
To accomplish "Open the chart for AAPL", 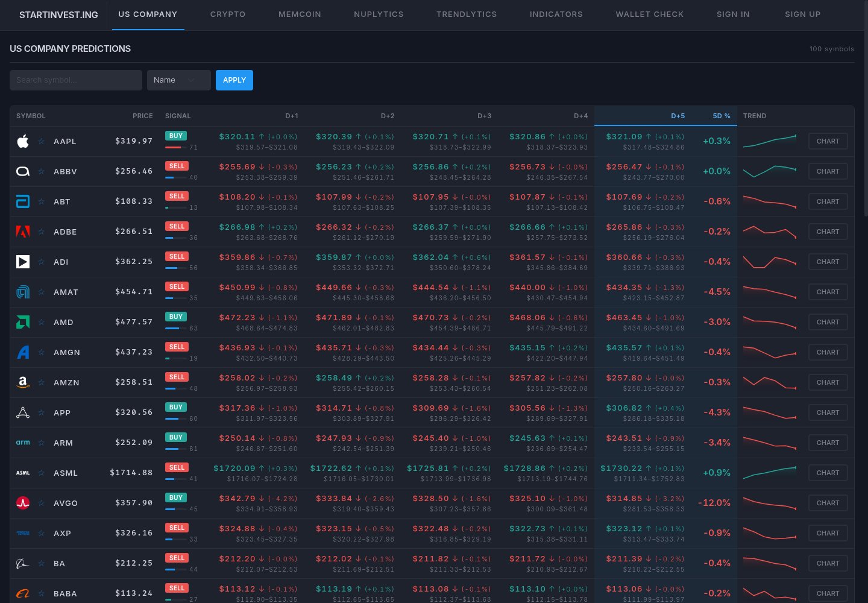I will pos(828,141).
